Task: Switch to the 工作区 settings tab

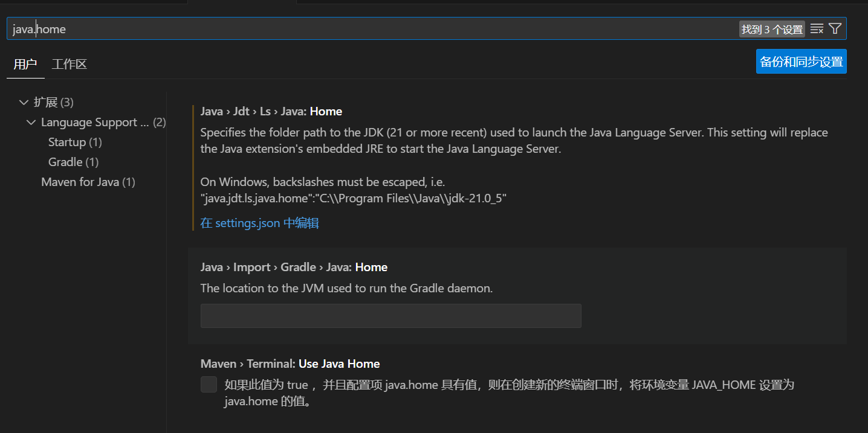Action: (69, 63)
